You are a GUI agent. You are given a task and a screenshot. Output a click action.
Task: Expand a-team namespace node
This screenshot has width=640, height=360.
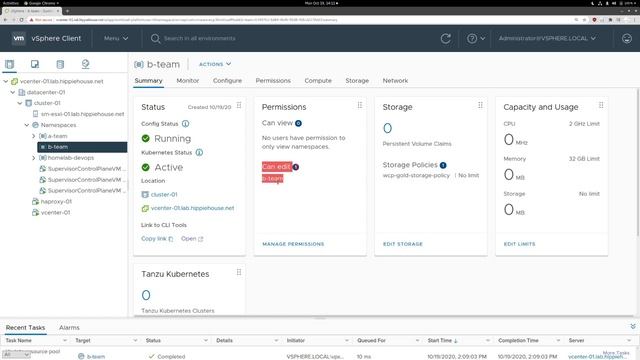(33, 136)
